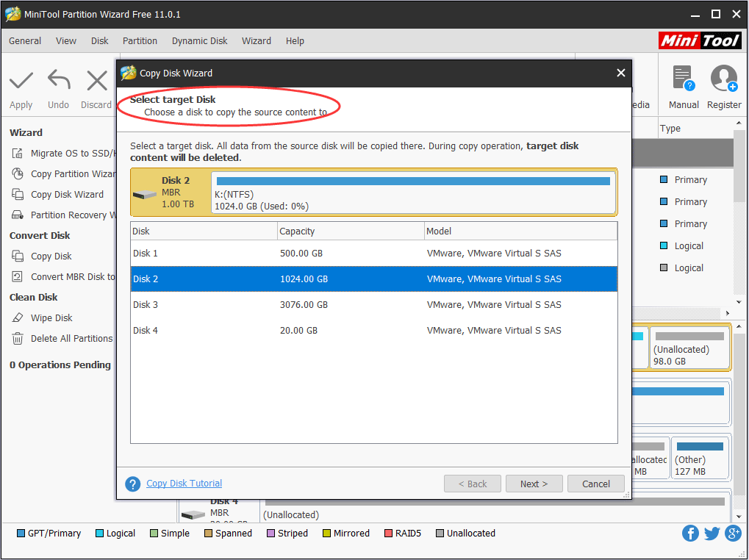Select the 98.0 GB Unallocated block
This screenshot has height=560, width=749.
[689, 348]
